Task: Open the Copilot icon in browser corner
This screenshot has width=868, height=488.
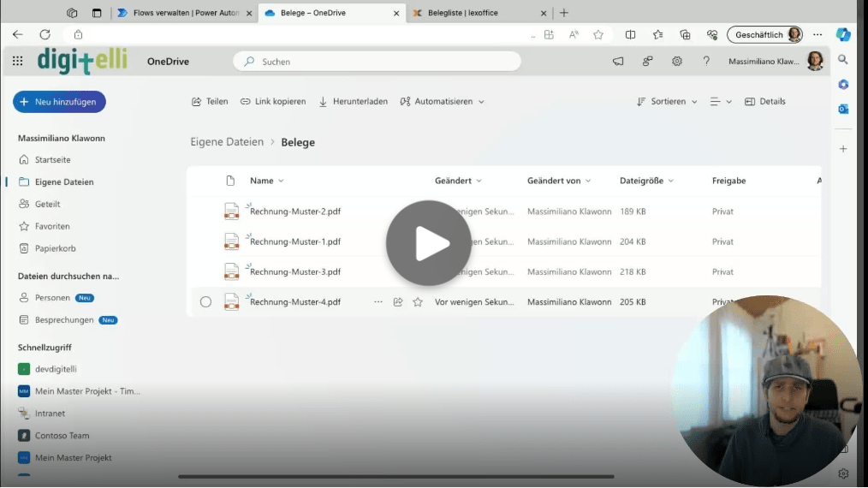Action: tap(843, 34)
